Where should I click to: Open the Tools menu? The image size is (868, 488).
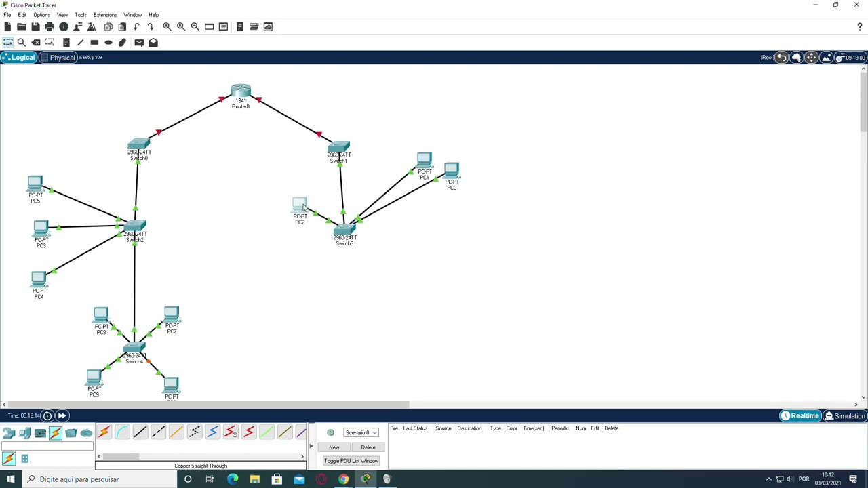(x=80, y=14)
